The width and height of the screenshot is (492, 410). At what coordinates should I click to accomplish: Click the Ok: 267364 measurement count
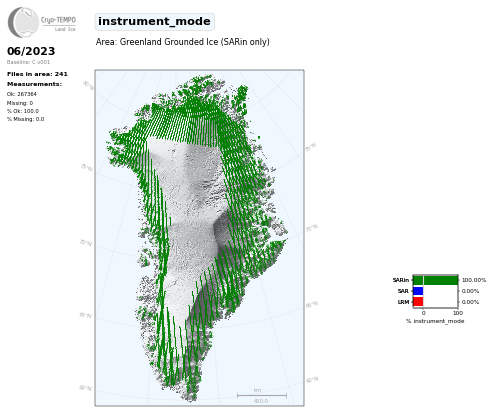pyautogui.click(x=22, y=94)
